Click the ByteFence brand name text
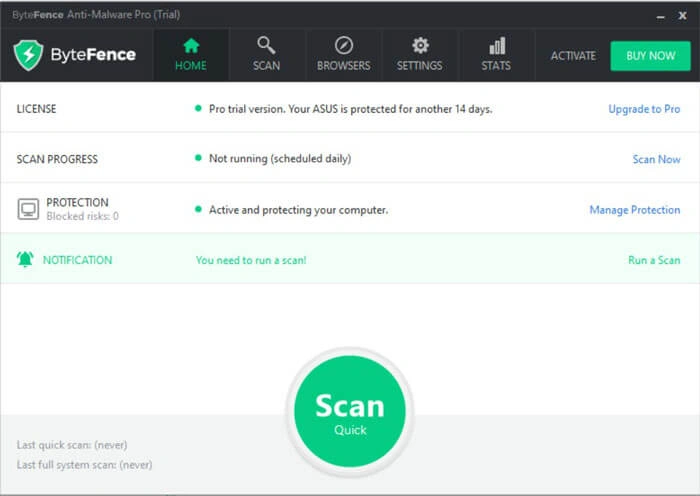700x496 pixels. point(93,55)
